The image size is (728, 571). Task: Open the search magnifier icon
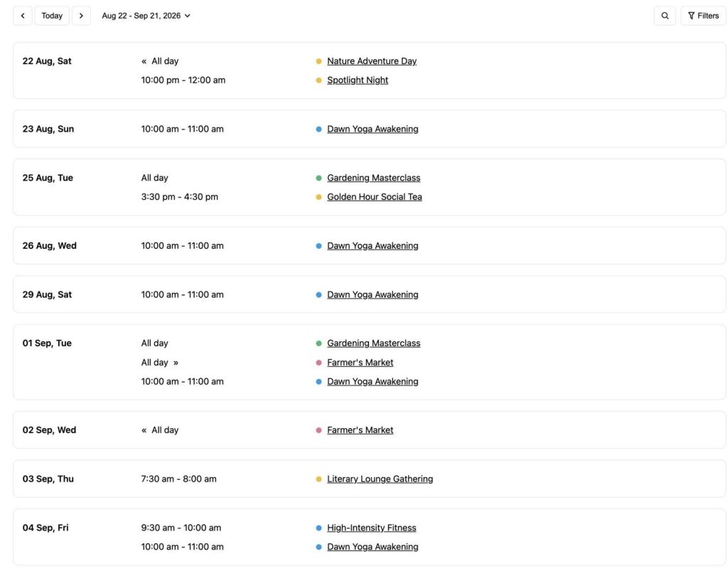pos(665,16)
